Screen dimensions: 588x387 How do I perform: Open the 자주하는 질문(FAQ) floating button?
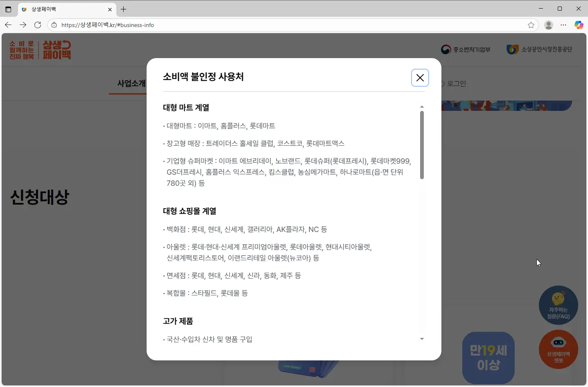click(x=559, y=305)
